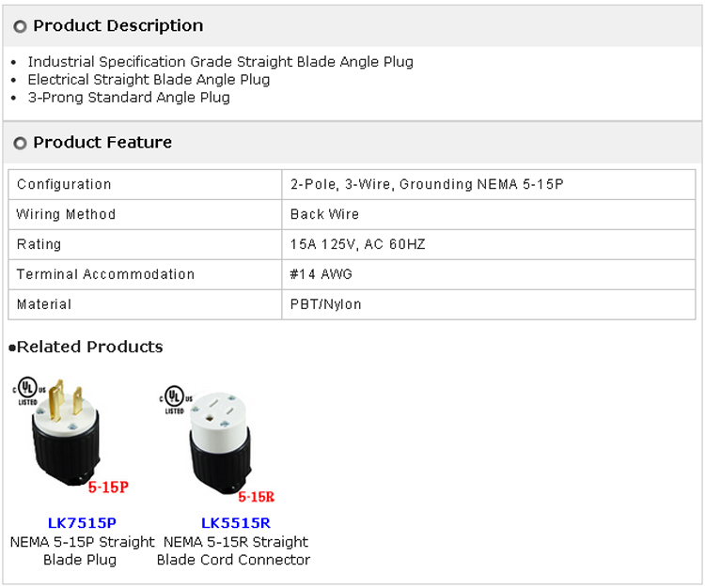Select the Product Description section header

tap(117, 26)
